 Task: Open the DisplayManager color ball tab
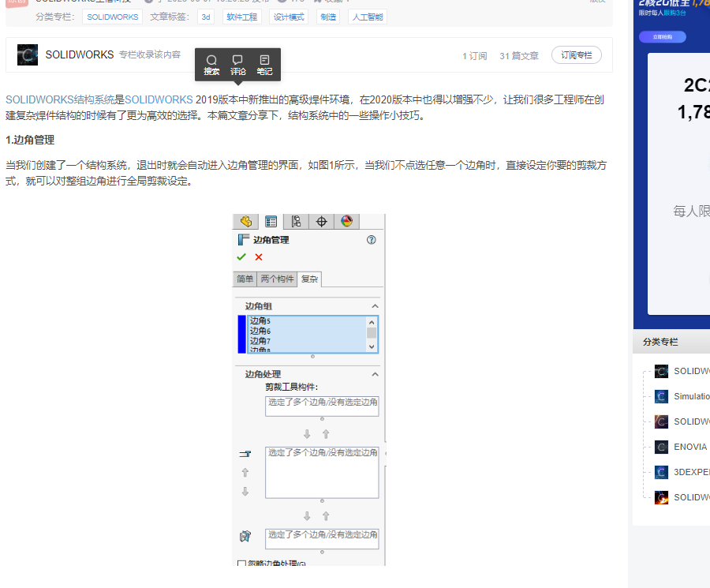tap(346, 222)
